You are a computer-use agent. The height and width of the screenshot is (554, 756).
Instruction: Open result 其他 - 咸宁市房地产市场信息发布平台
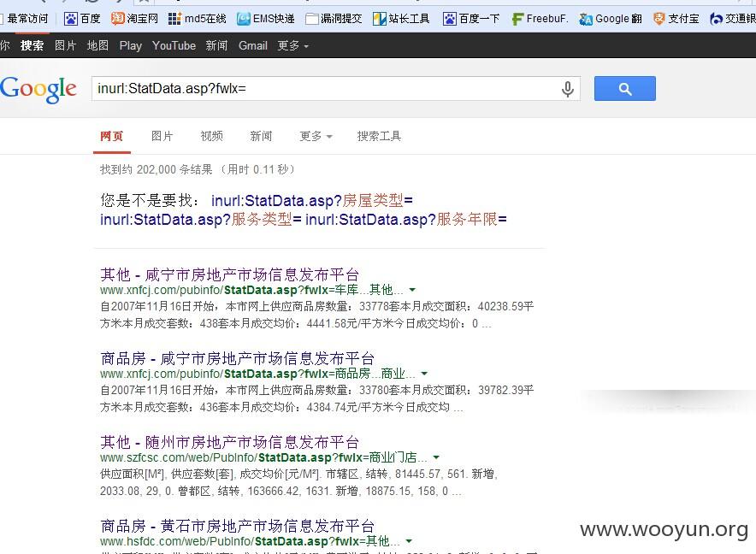click(x=229, y=274)
